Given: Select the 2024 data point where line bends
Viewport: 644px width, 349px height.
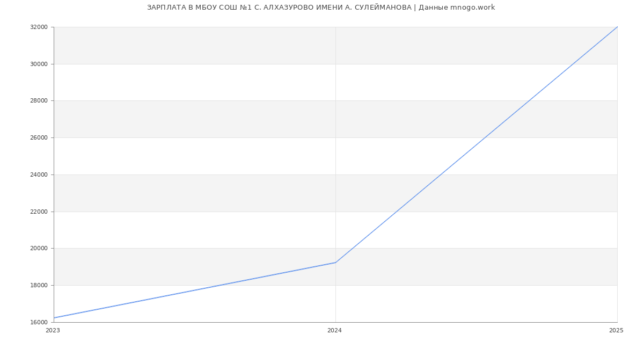Looking at the screenshot, I should pos(335,263).
